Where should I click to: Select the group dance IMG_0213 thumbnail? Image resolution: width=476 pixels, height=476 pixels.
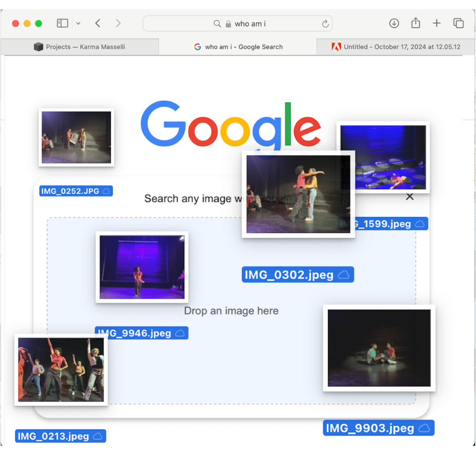tap(61, 369)
